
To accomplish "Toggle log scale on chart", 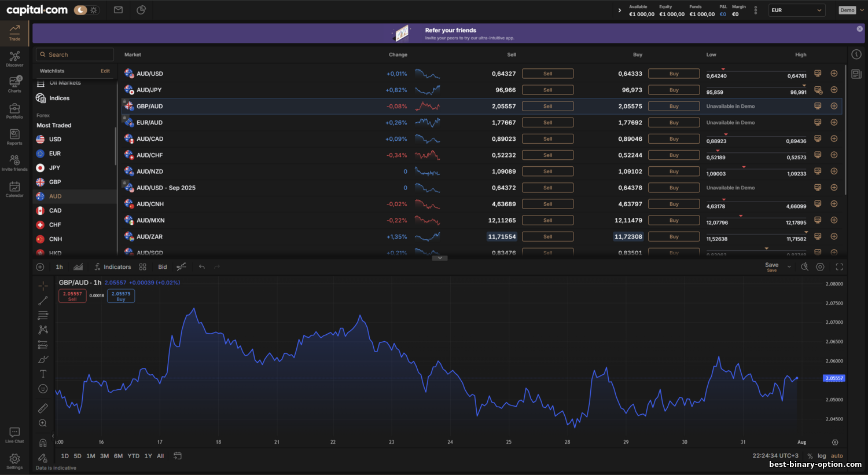I will point(822,456).
